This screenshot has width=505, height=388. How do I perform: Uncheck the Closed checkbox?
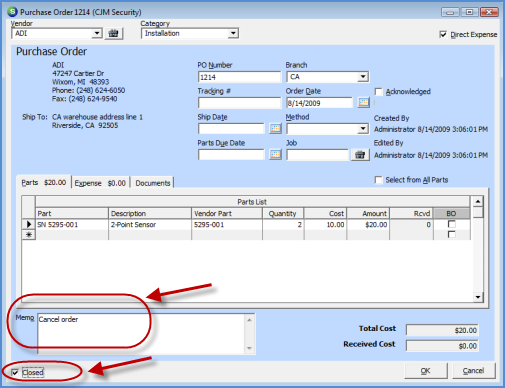tap(15, 372)
